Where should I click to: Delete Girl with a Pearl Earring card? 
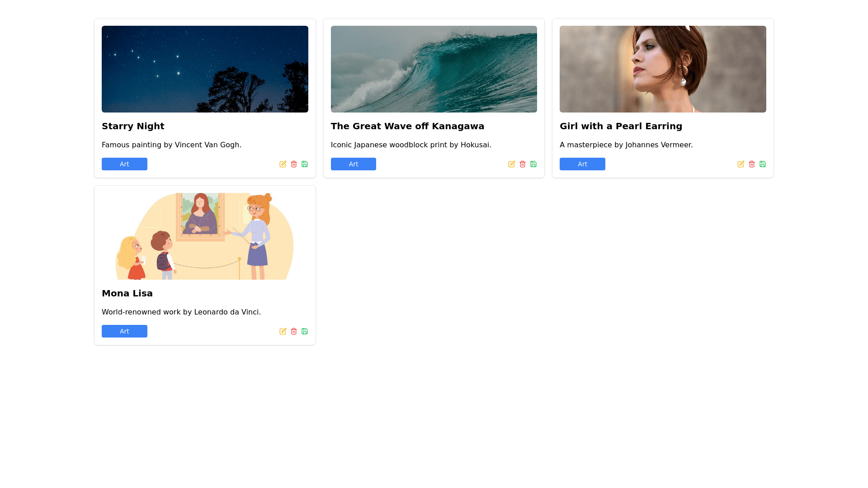[x=752, y=164]
